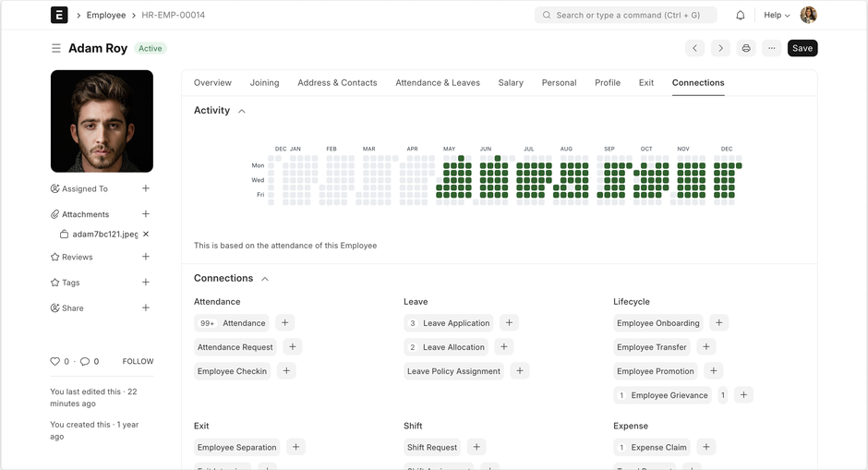Viewport: 868px width, 470px height.
Task: Open the Address & Contacts tab
Action: pyautogui.click(x=337, y=82)
